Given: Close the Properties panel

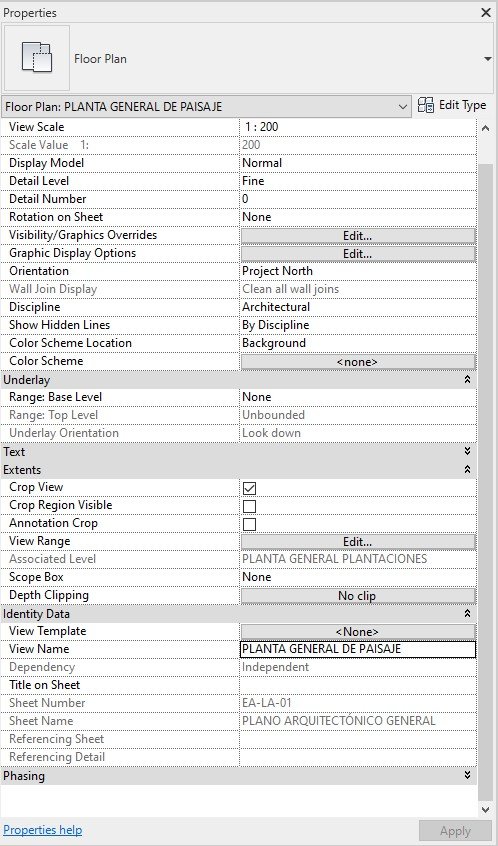Looking at the screenshot, I should (x=486, y=12).
